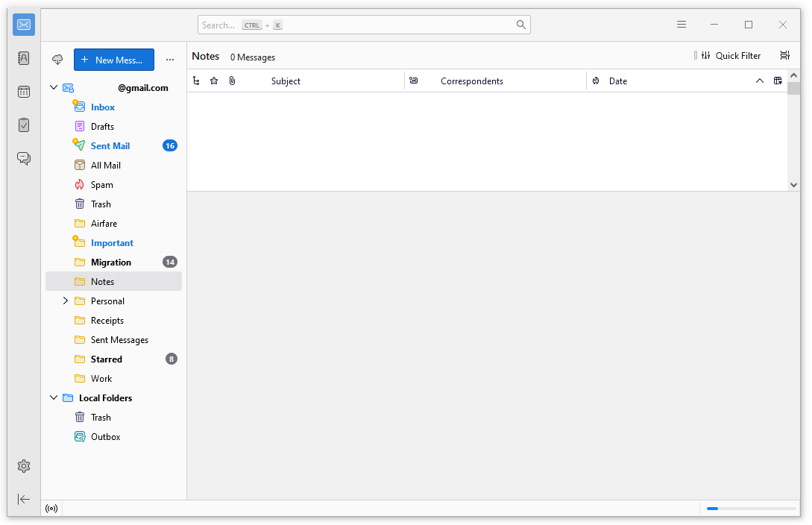Open the Calendar space icon
Viewport: 812px width, 525px height.
click(x=24, y=92)
